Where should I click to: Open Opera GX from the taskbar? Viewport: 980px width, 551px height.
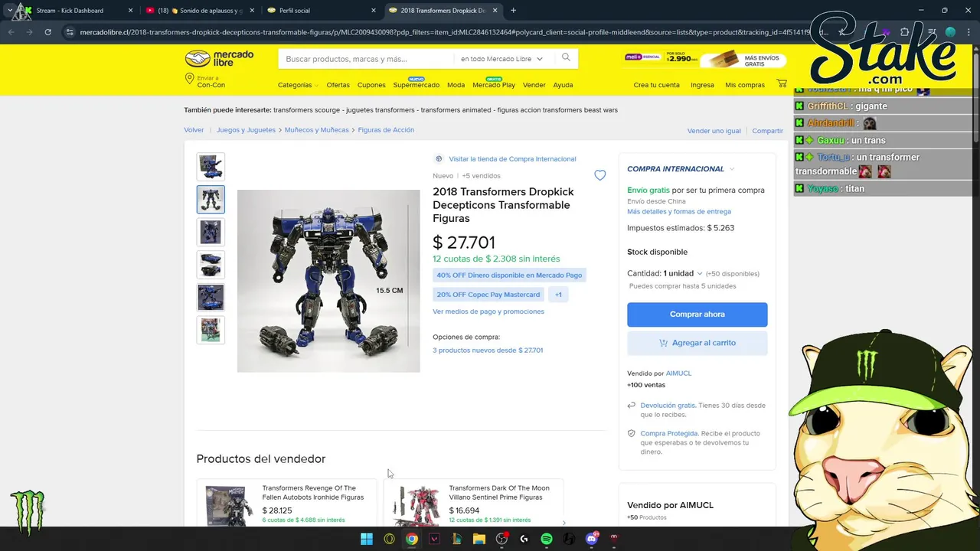click(x=389, y=539)
